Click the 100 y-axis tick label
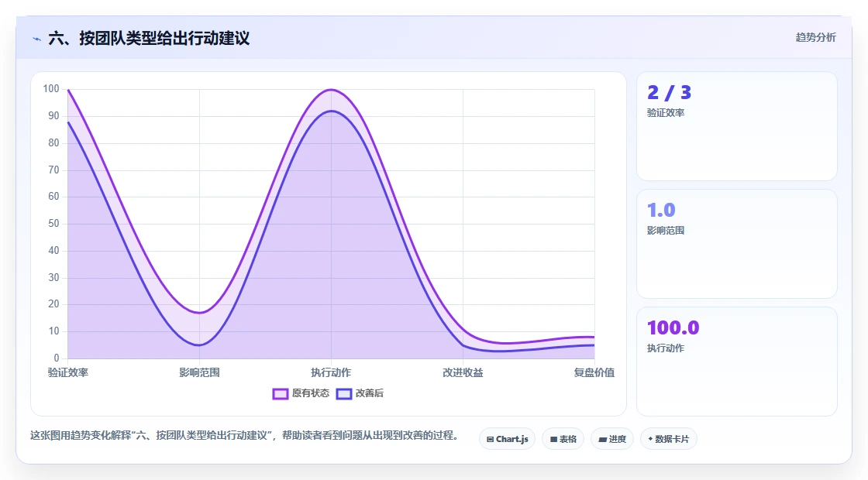Image resolution: width=868 pixels, height=480 pixels. (51, 88)
